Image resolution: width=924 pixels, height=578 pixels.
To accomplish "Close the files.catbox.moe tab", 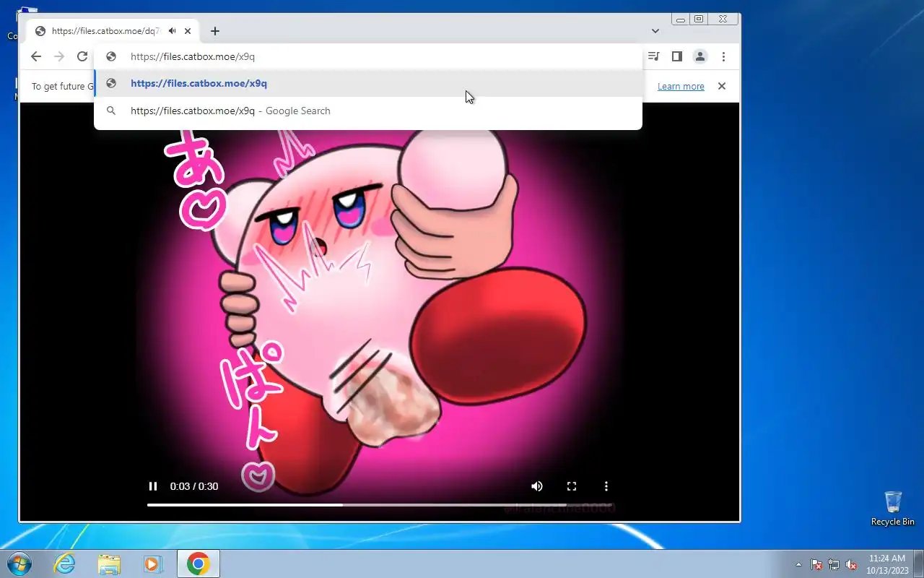I will coord(188,31).
